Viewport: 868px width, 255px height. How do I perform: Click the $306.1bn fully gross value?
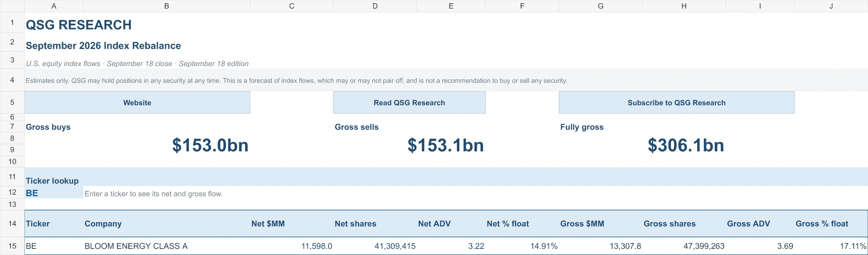click(686, 145)
